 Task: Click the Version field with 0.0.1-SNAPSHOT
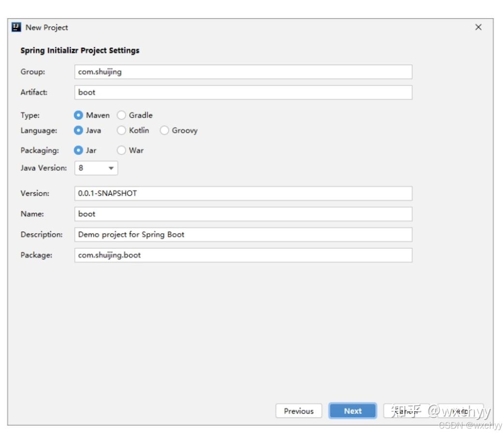(x=243, y=193)
